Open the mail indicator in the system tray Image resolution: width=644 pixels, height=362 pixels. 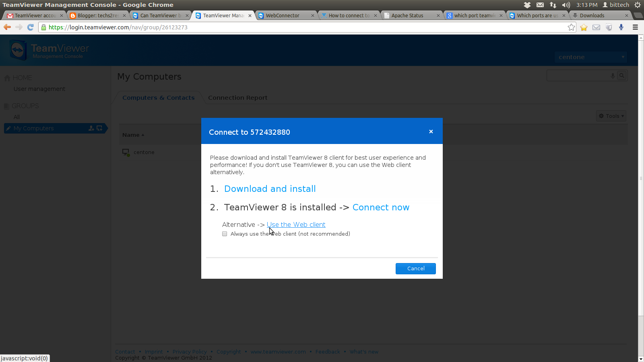click(x=540, y=5)
